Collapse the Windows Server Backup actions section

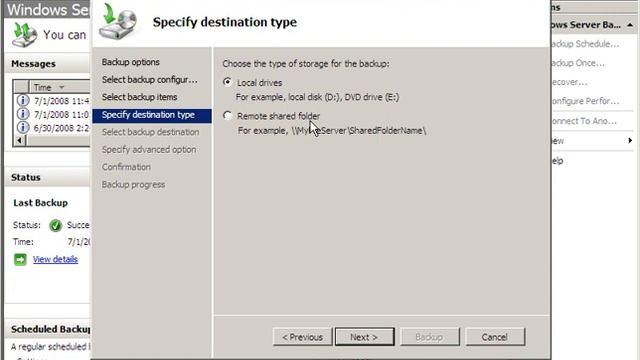click(630, 25)
